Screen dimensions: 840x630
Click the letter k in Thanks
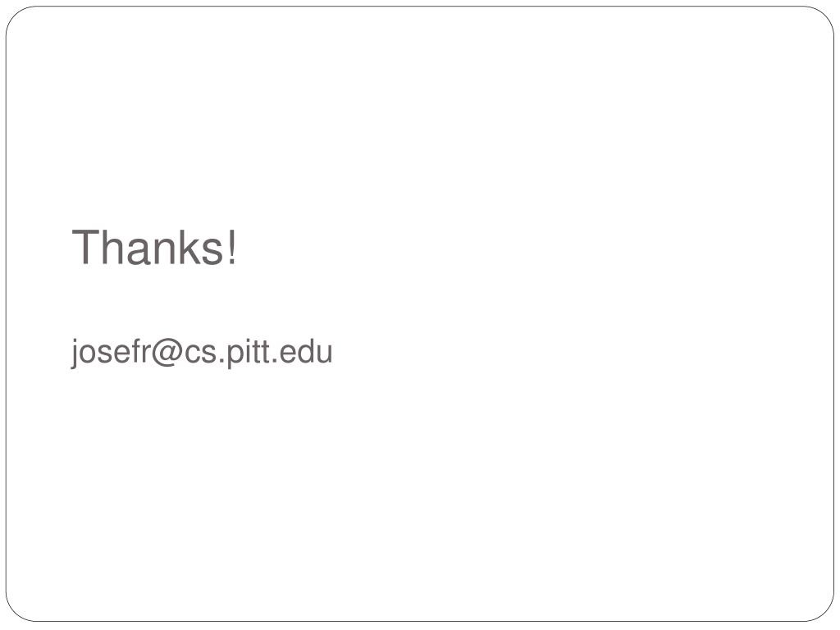[189, 247]
